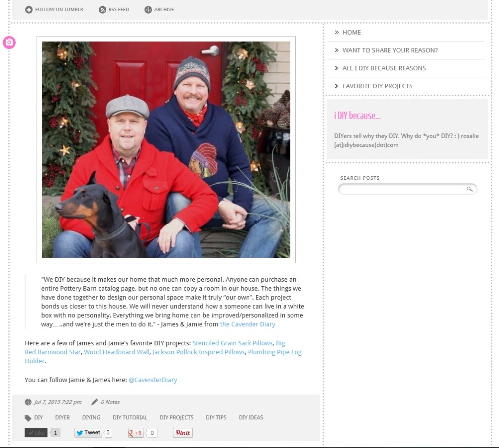Click the pink camera photo-post icon
This screenshot has width=499, height=448.
pyautogui.click(x=9, y=42)
